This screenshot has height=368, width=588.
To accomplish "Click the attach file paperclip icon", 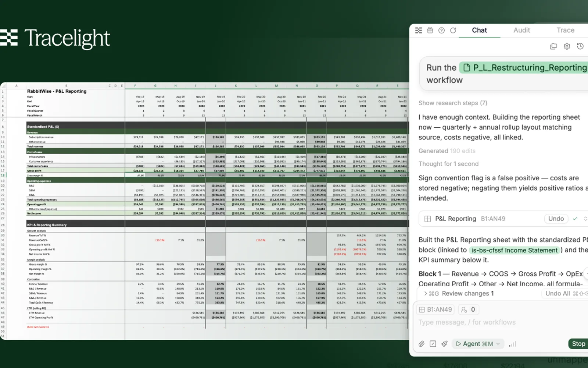I will [422, 344].
